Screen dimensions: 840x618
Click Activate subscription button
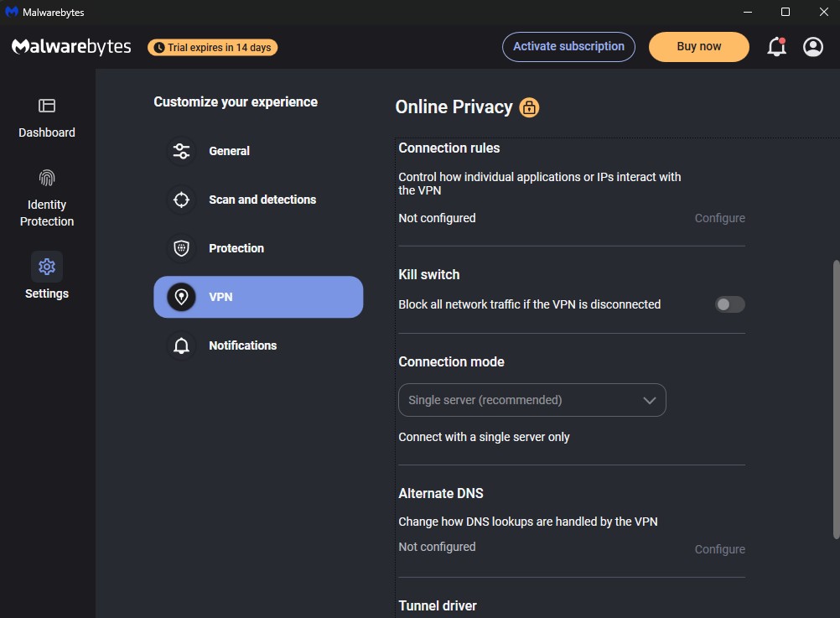tap(568, 47)
